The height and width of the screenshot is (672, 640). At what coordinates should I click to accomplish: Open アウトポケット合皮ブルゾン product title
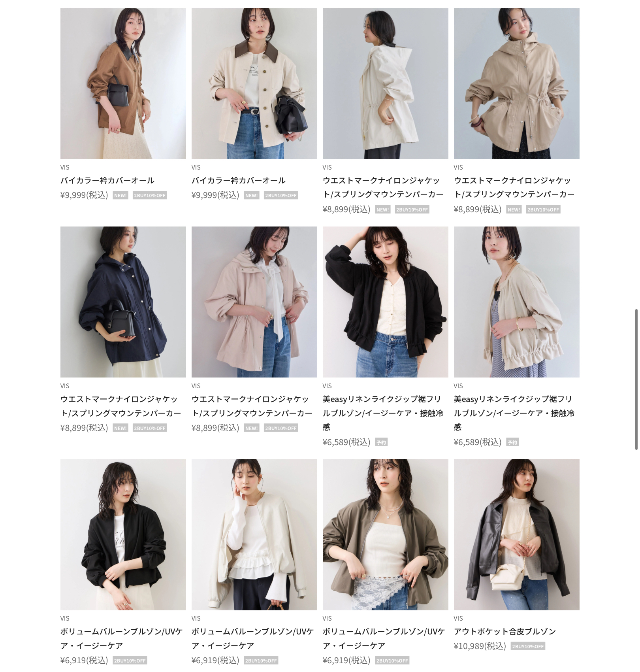click(x=504, y=632)
